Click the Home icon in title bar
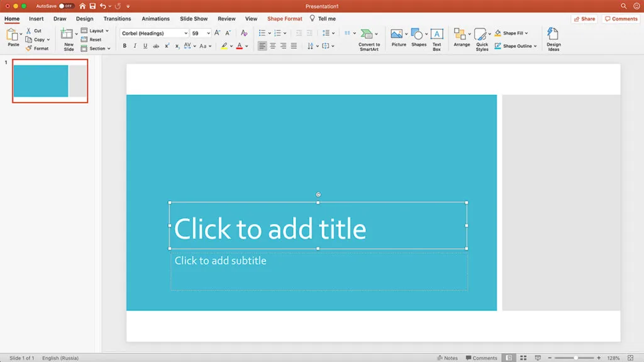Image resolution: width=644 pixels, height=362 pixels. [x=82, y=6]
